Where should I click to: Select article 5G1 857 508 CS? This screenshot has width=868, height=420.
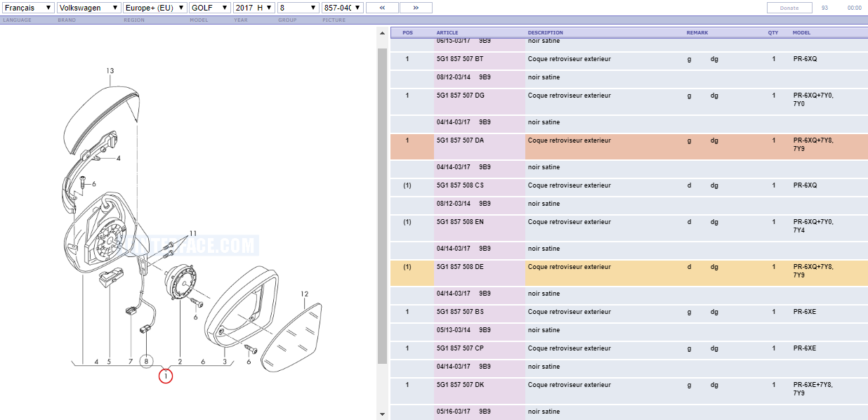pyautogui.click(x=460, y=185)
